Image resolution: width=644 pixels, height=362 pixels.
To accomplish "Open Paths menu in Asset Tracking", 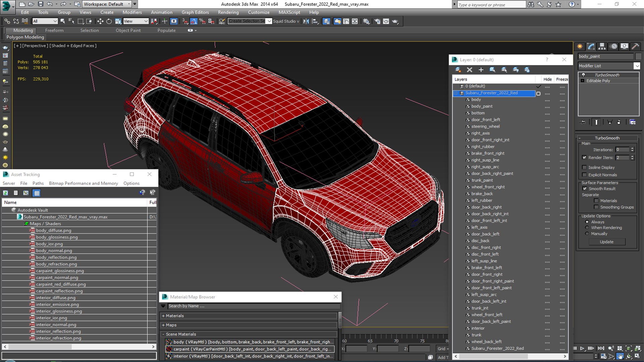I will click(38, 183).
